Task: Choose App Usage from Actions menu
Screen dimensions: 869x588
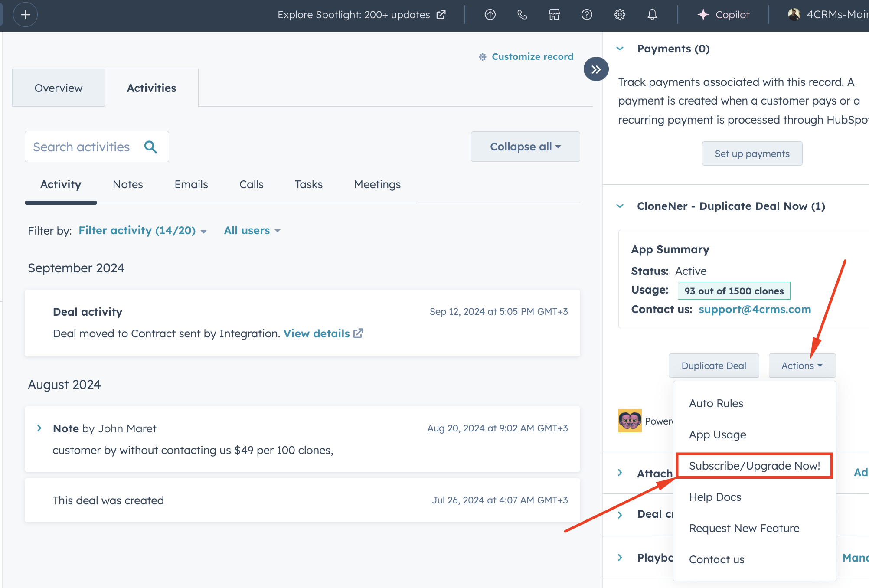Action: 718,434
